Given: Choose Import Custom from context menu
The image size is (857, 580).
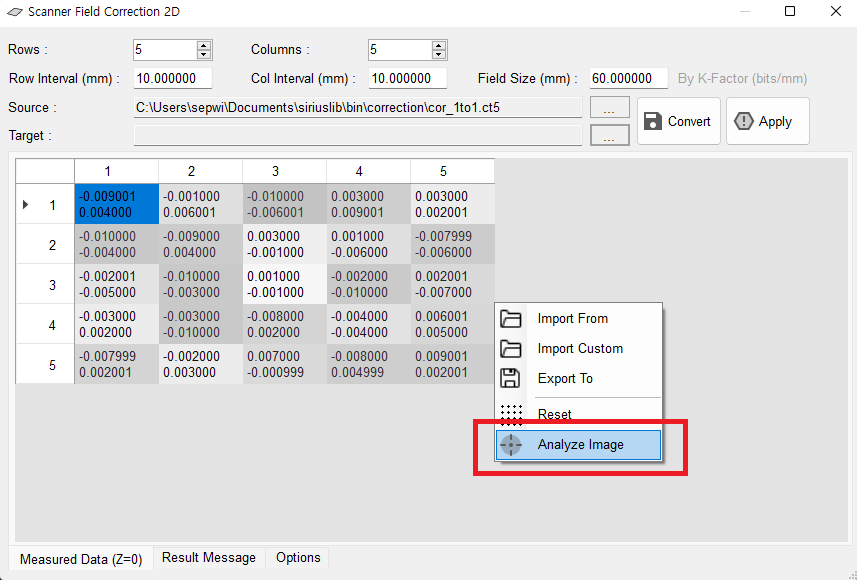Looking at the screenshot, I should 580,349.
